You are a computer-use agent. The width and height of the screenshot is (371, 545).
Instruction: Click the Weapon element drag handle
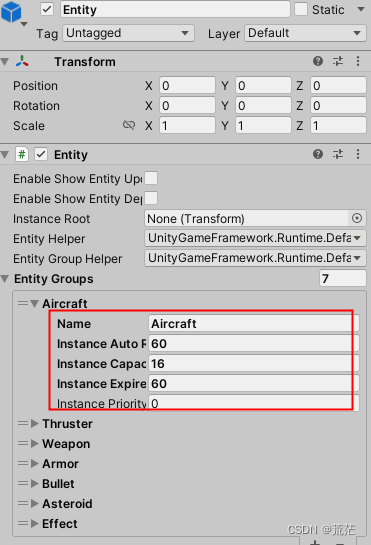pyautogui.click(x=23, y=443)
